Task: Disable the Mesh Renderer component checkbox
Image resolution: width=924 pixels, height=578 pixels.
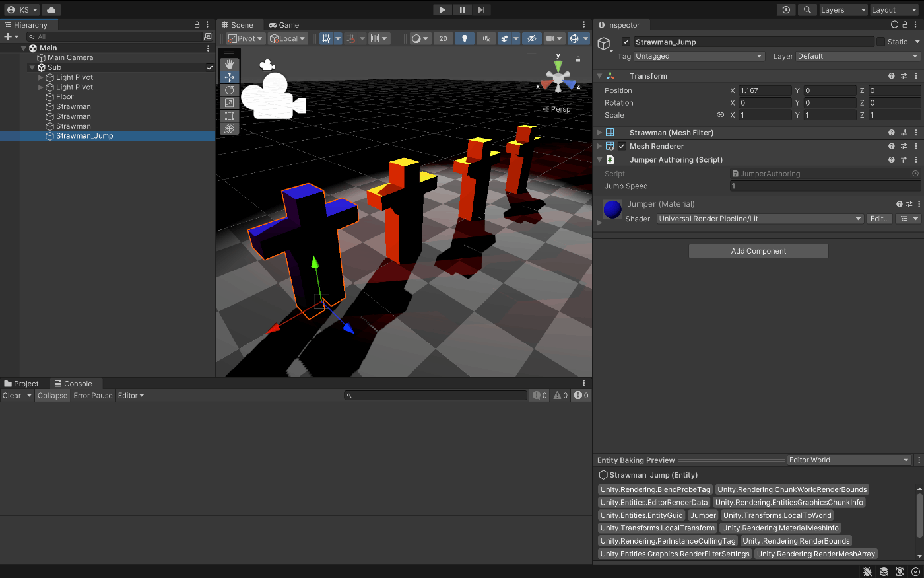Action: pyautogui.click(x=622, y=146)
